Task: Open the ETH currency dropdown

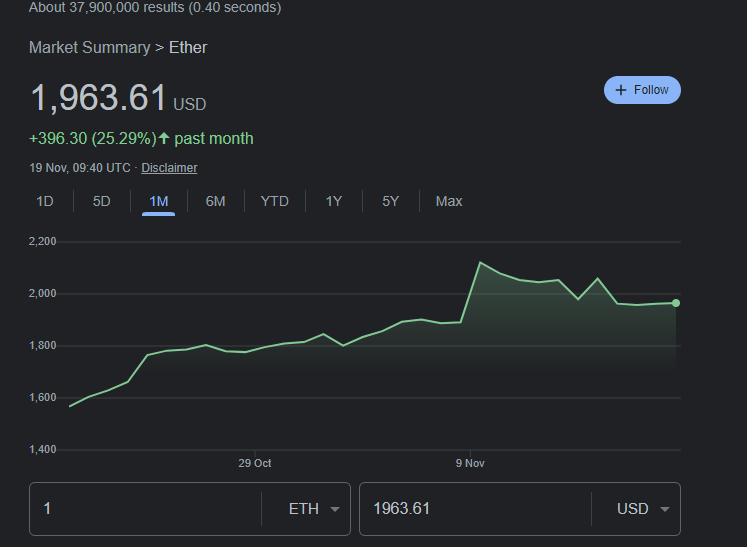Action: [x=312, y=509]
